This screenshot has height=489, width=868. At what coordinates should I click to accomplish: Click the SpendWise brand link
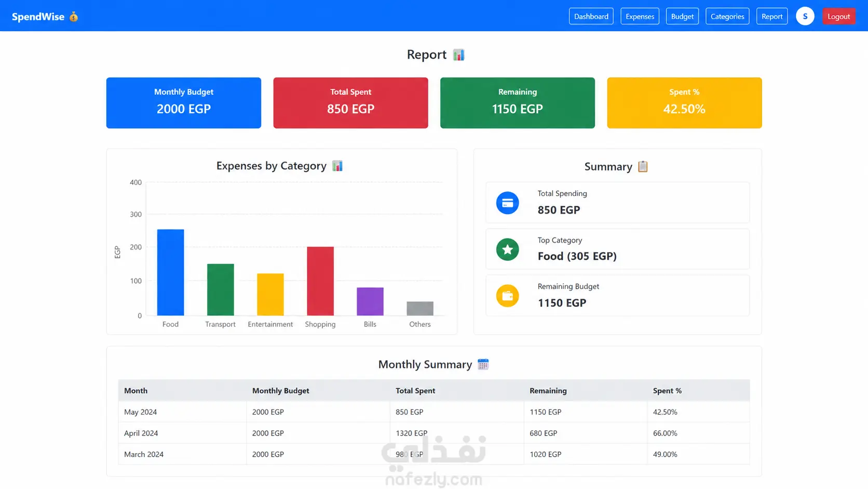[38, 17]
